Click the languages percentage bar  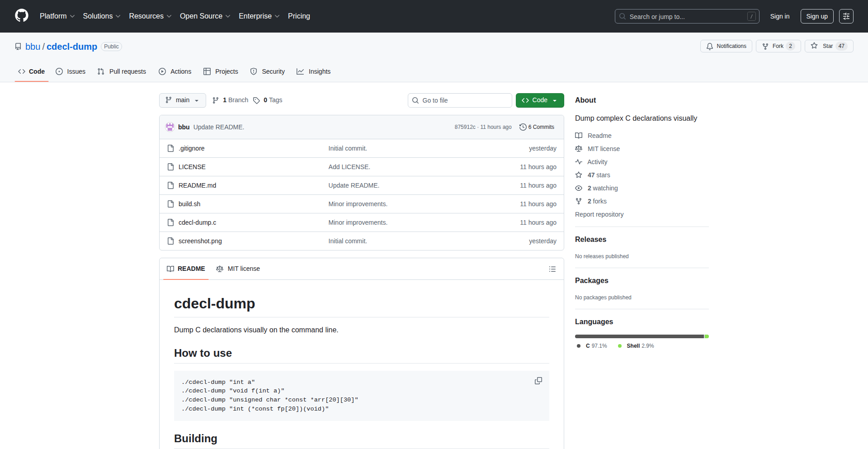[641, 336]
